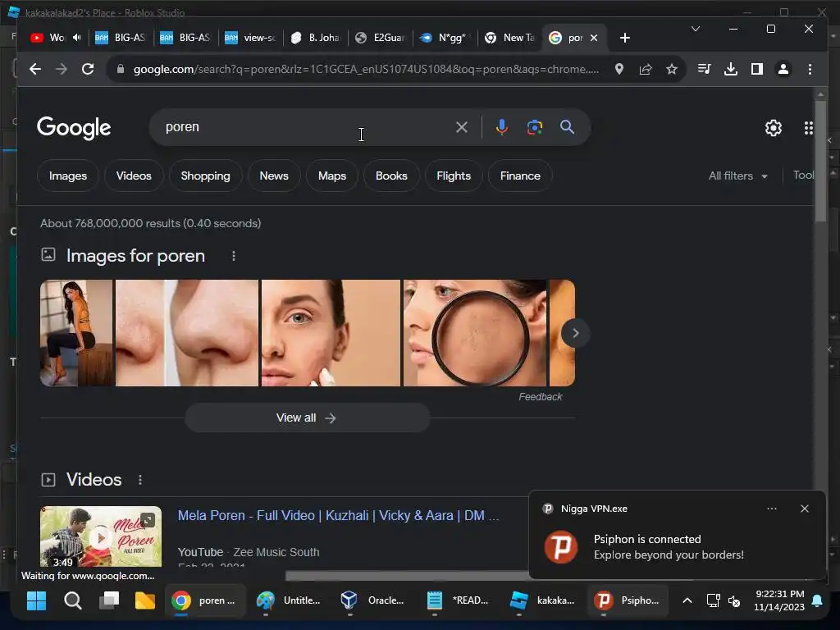
Task: Open more options for Videos section
Action: pyautogui.click(x=140, y=480)
